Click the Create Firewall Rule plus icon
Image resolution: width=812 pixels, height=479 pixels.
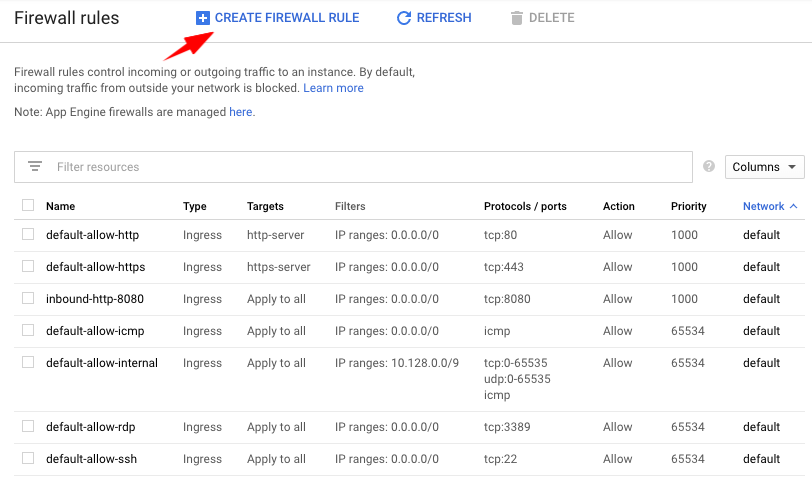pos(203,18)
